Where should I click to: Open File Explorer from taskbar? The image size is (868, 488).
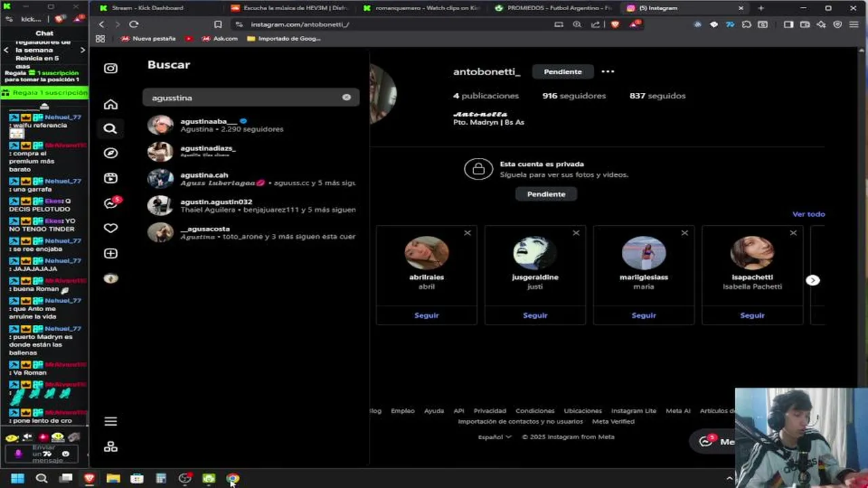113,479
